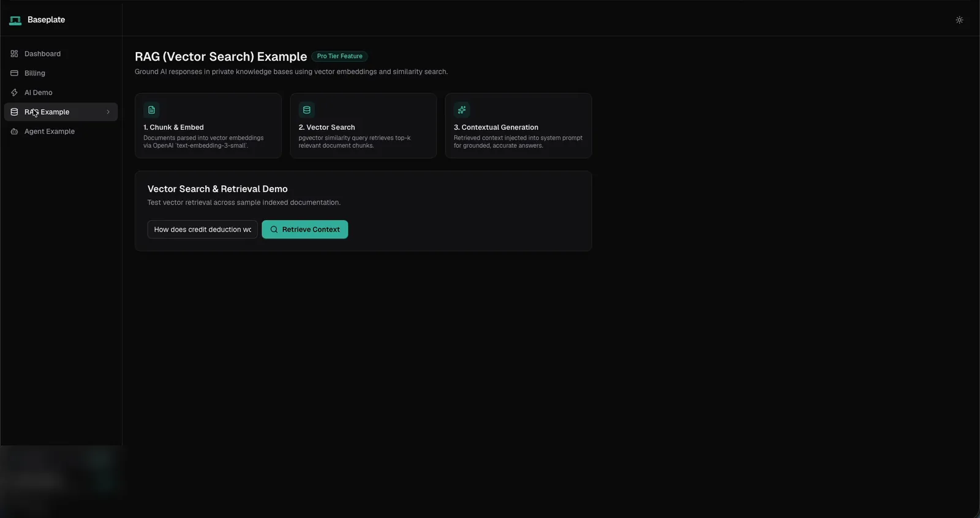Viewport: 980px width, 518px height.
Task: Focus the credit deduction query input field
Action: click(x=202, y=229)
